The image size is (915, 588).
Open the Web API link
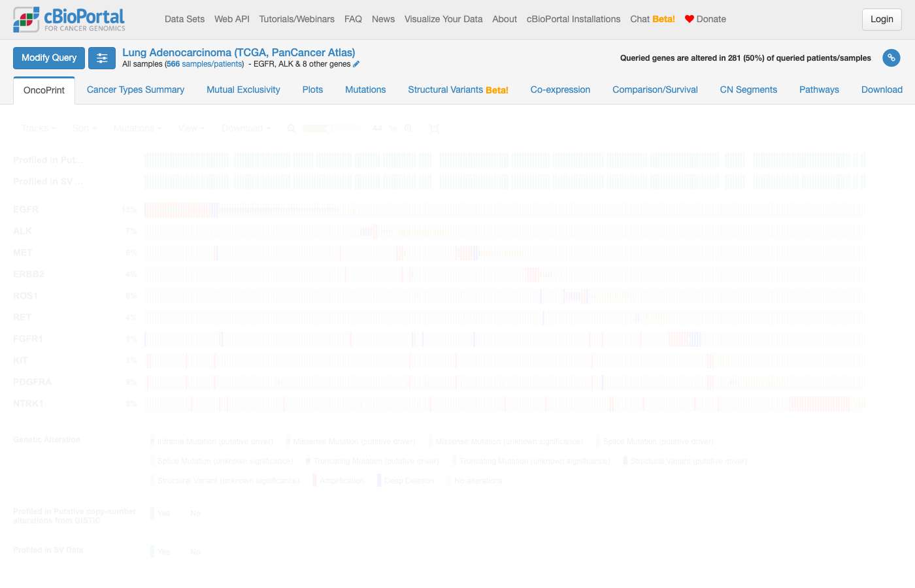pos(232,19)
